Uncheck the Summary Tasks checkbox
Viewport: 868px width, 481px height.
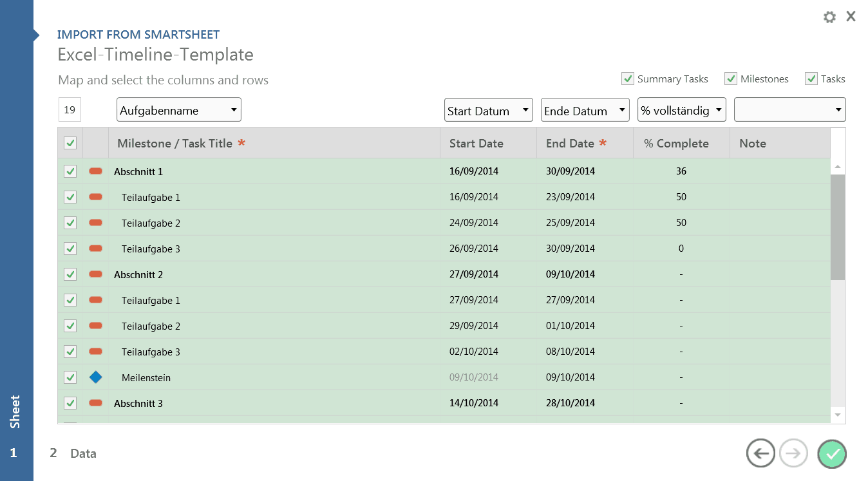coord(627,79)
